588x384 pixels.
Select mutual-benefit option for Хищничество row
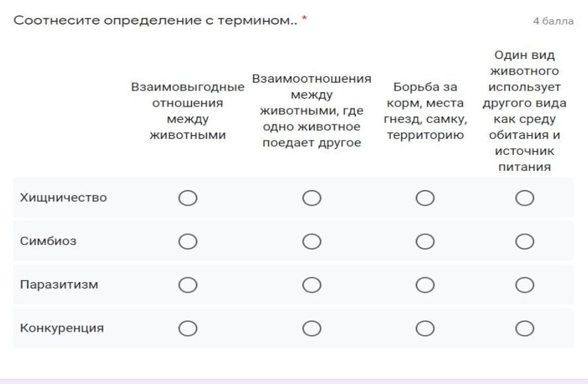coord(188,198)
